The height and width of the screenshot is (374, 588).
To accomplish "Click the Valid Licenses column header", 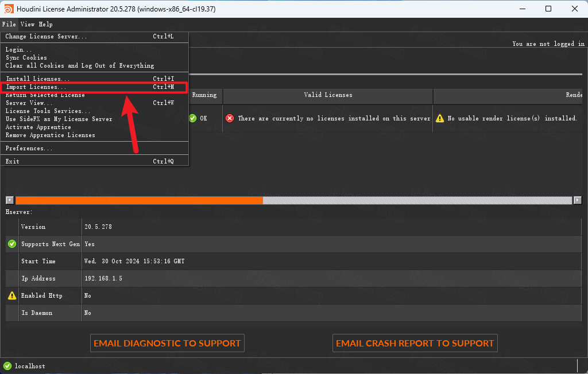I will pos(328,95).
